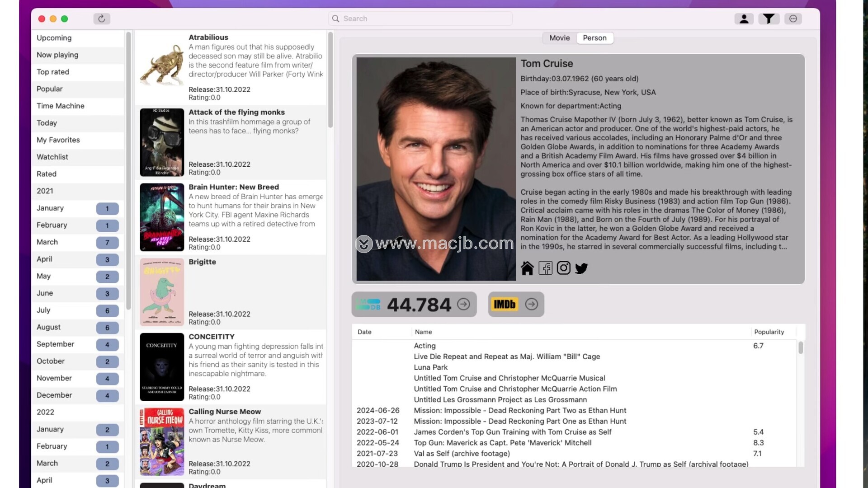The height and width of the screenshot is (488, 868).
Task: Select the Acting row in filmography
Action: (x=574, y=346)
